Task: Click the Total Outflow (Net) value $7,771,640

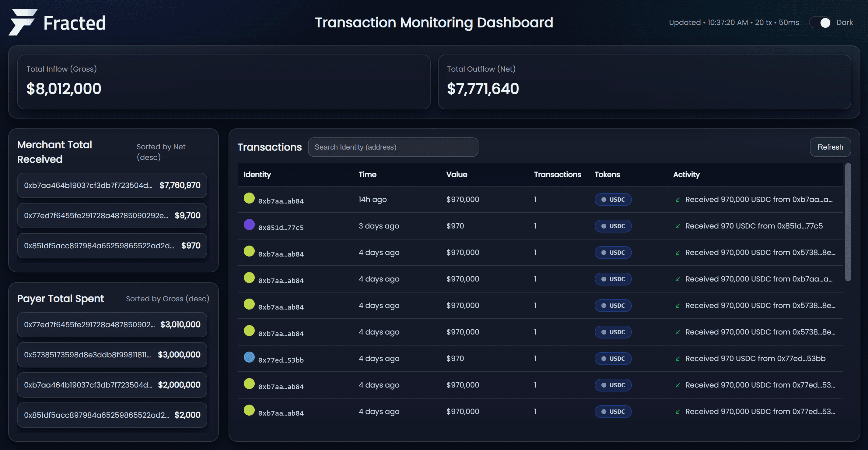Action: click(x=482, y=89)
